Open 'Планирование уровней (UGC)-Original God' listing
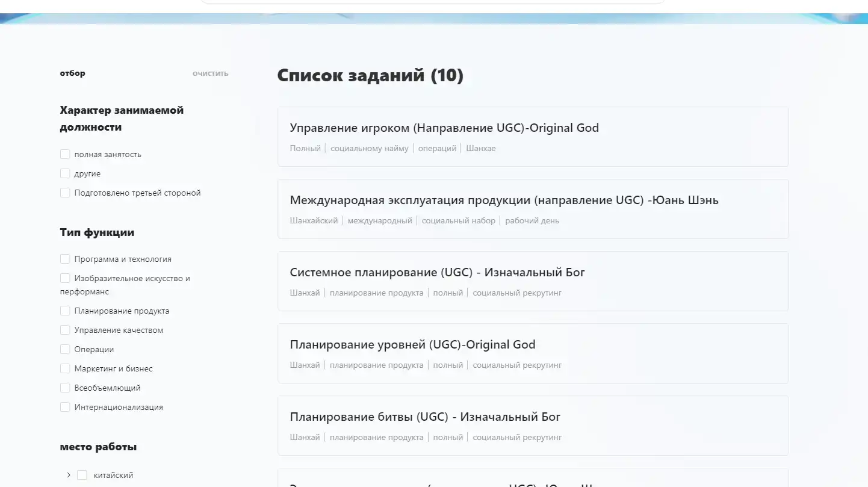 point(533,353)
